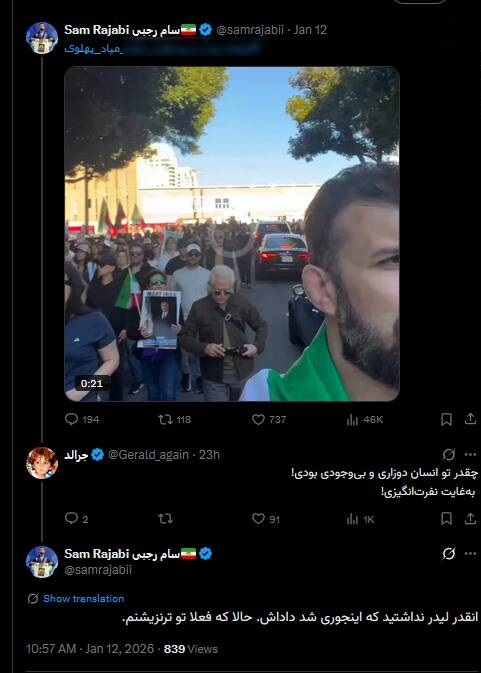Open more options on Sam Rajabi's bottom reply
The height and width of the screenshot is (673, 481).
pyautogui.click(x=470, y=554)
